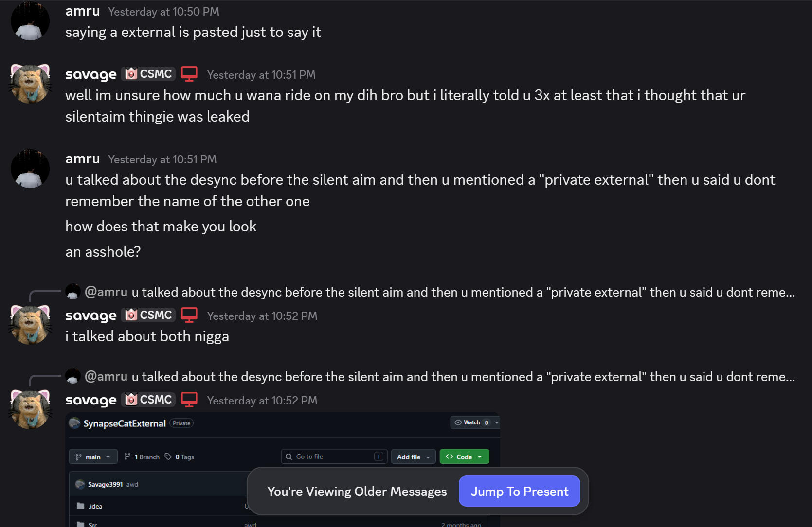
Task: Open amru's avatar on the 10:50 PM message
Action: pos(30,21)
